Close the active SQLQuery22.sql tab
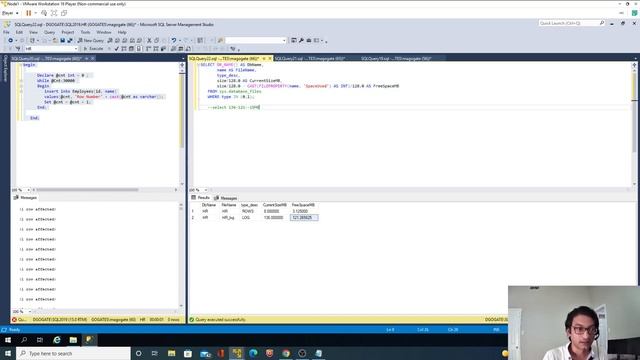 point(270,59)
